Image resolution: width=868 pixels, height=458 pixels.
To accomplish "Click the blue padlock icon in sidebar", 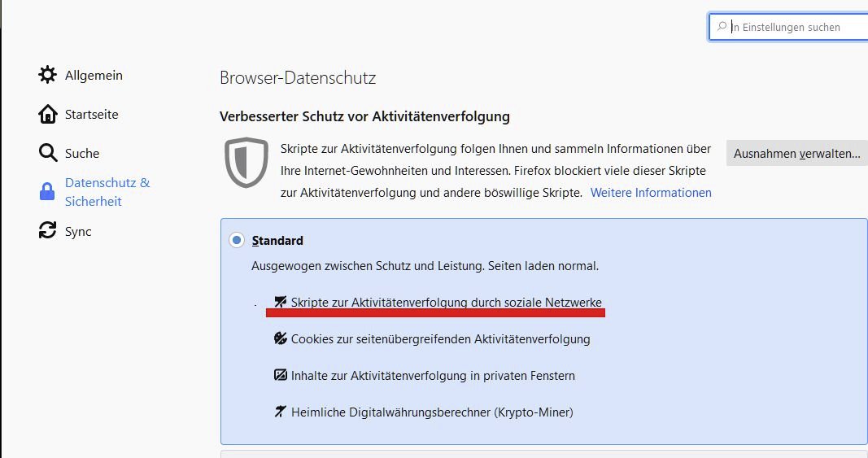I will (47, 192).
